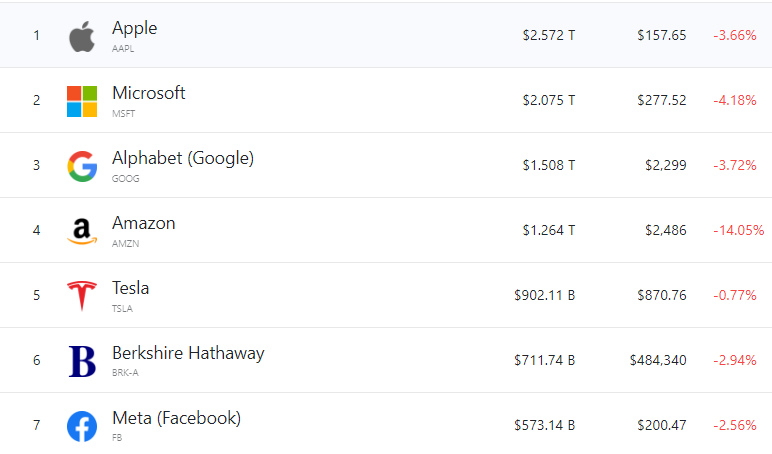Click Microsoft's $277.52 share price

pyautogui.click(x=661, y=100)
